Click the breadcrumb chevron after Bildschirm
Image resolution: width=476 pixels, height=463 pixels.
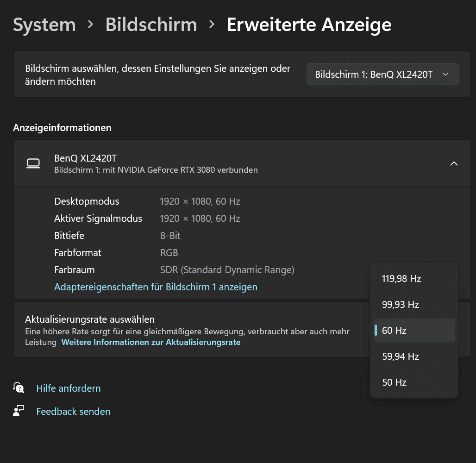point(212,24)
